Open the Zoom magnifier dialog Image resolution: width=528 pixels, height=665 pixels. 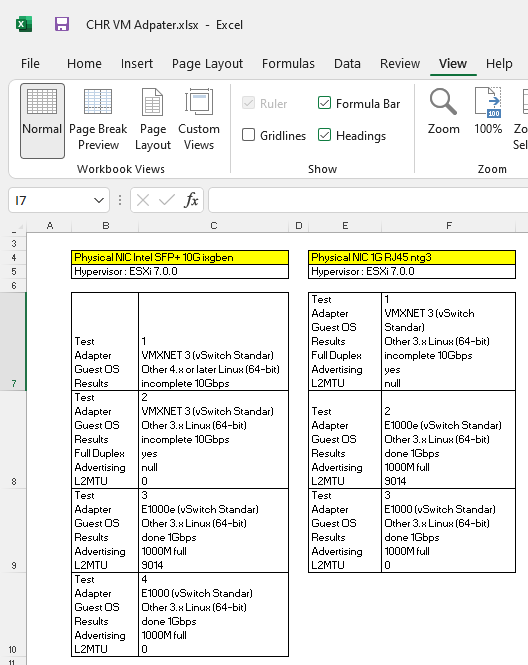[x=443, y=112]
